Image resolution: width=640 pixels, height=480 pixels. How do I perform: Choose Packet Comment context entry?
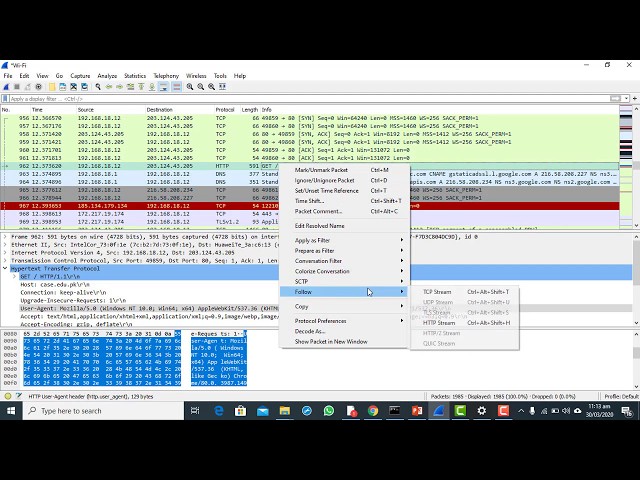pos(345,211)
